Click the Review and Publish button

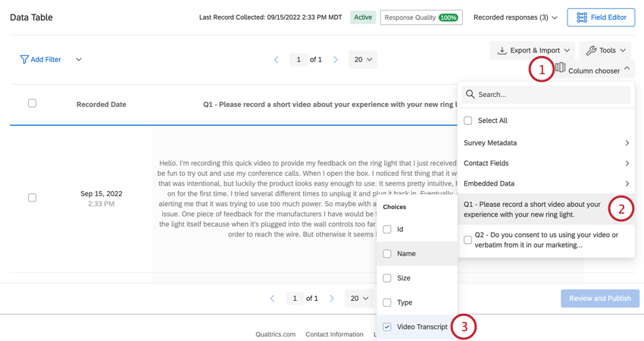599,299
